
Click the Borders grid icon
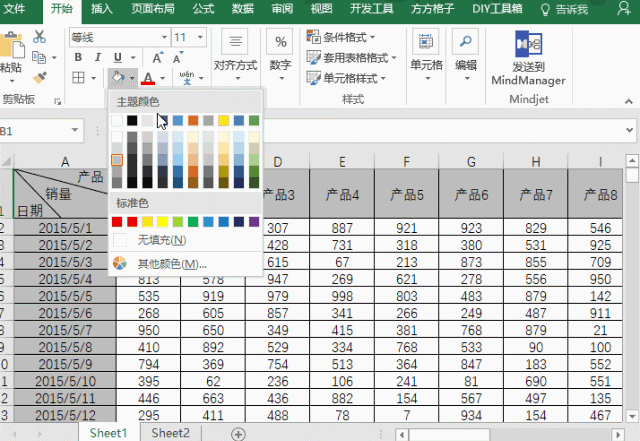click(x=78, y=77)
